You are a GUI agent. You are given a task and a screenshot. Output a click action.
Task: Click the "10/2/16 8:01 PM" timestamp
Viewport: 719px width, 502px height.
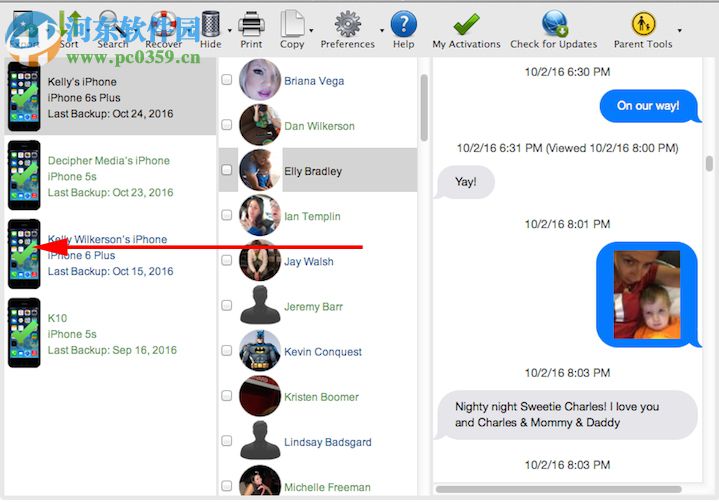click(x=567, y=224)
